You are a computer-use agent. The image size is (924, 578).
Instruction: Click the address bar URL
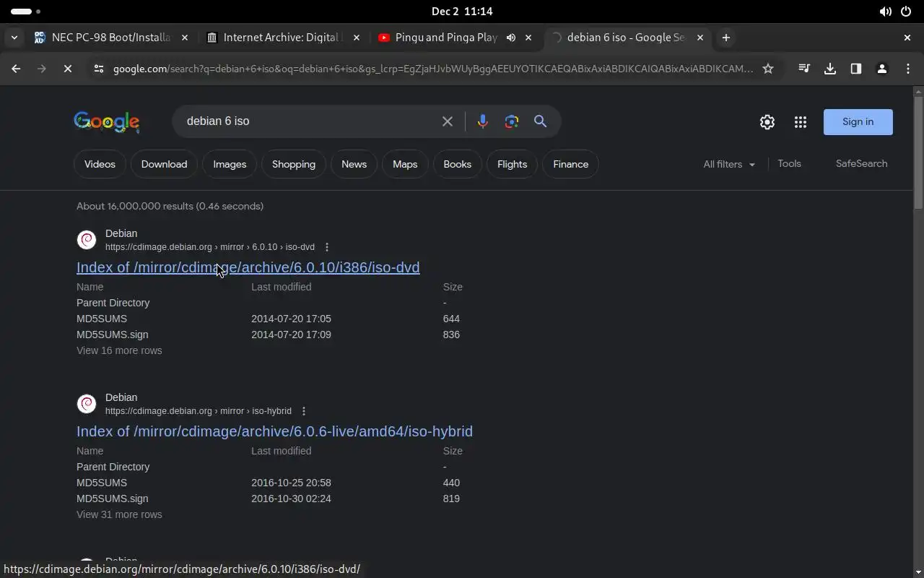click(433, 69)
